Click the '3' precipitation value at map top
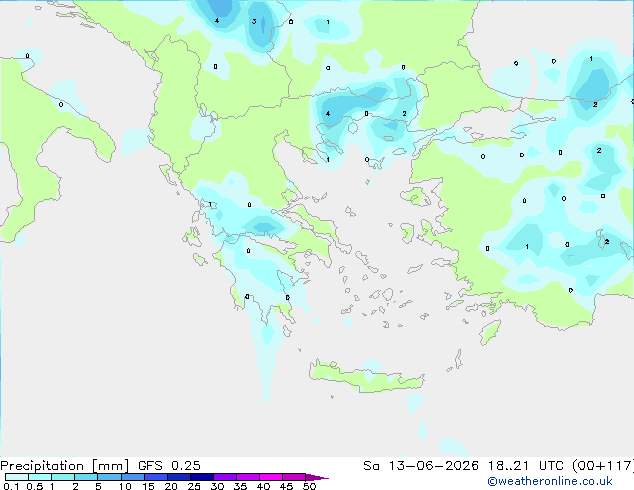 tap(254, 21)
